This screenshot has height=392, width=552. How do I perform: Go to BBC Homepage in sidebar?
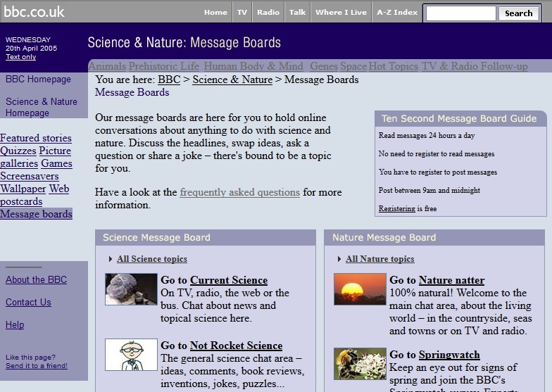click(x=38, y=79)
